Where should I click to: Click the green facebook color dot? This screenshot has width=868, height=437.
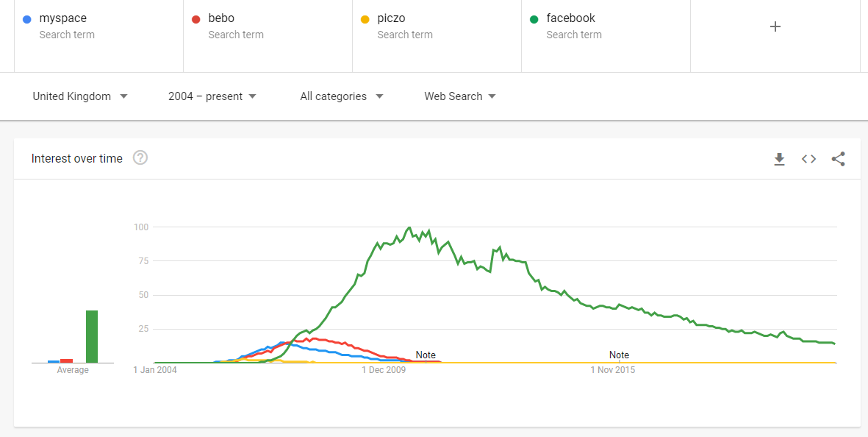(x=534, y=19)
